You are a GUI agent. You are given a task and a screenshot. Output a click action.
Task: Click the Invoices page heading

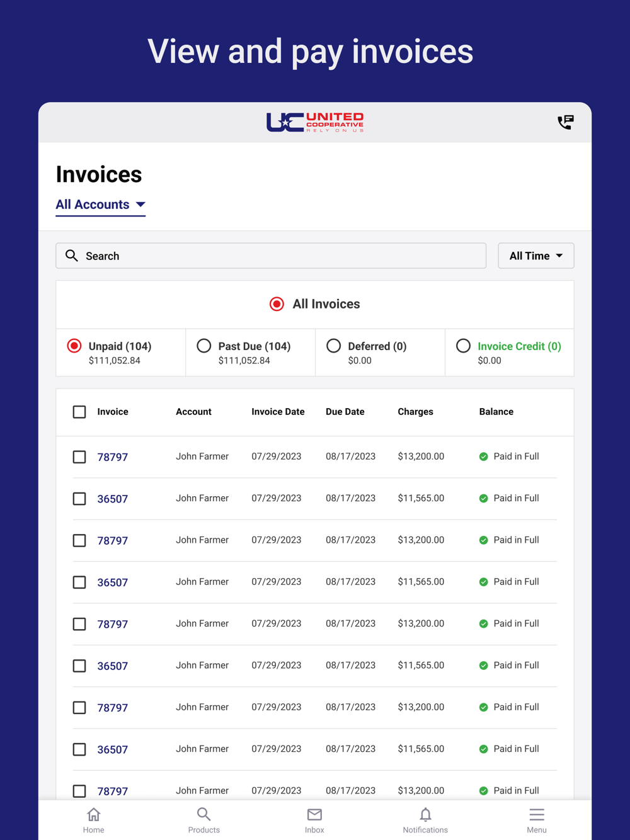[x=99, y=174]
